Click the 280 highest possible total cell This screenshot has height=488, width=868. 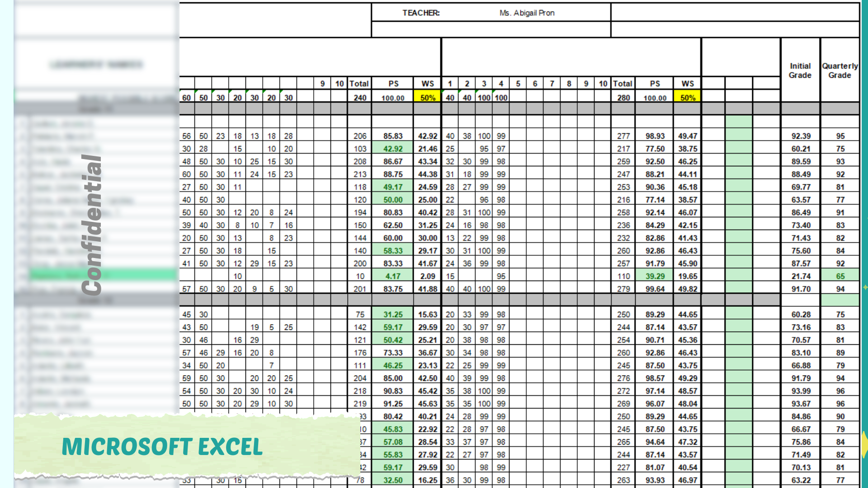[623, 98]
